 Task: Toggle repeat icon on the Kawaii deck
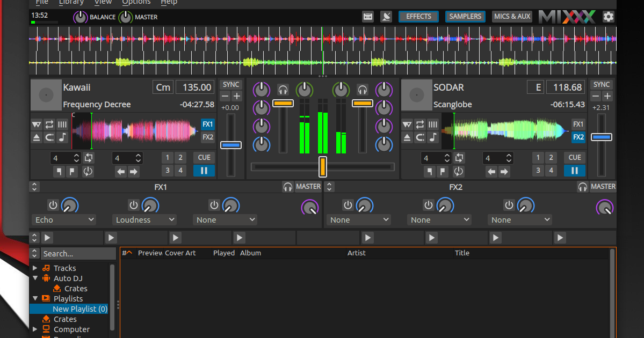(x=49, y=124)
